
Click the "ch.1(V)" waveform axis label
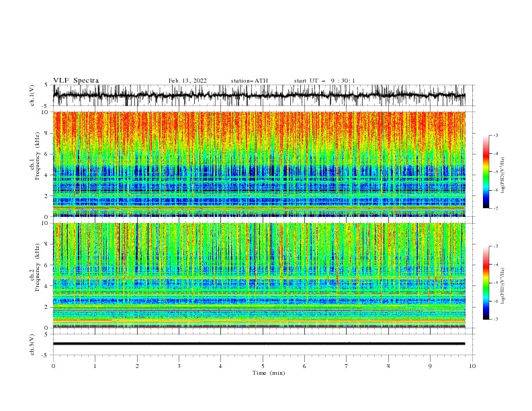pos(32,95)
